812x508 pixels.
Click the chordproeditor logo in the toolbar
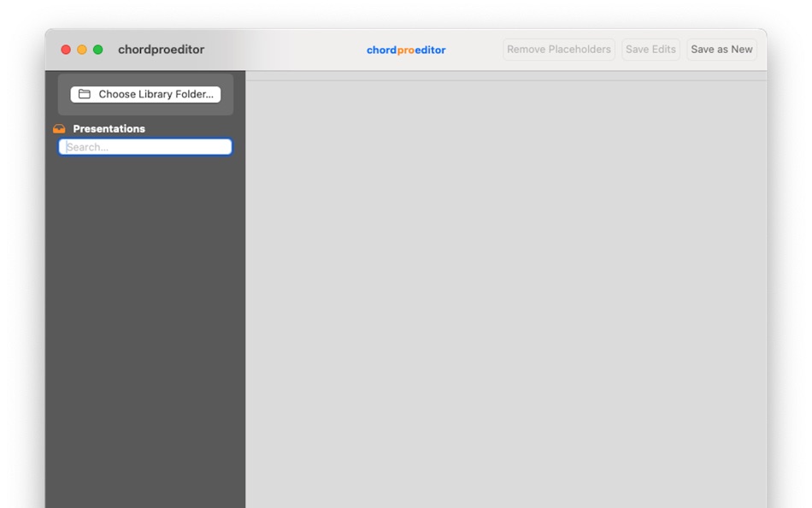405,50
